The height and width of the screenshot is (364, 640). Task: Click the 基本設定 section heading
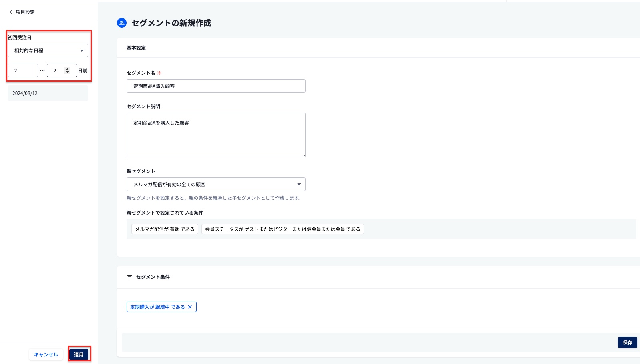click(x=135, y=48)
